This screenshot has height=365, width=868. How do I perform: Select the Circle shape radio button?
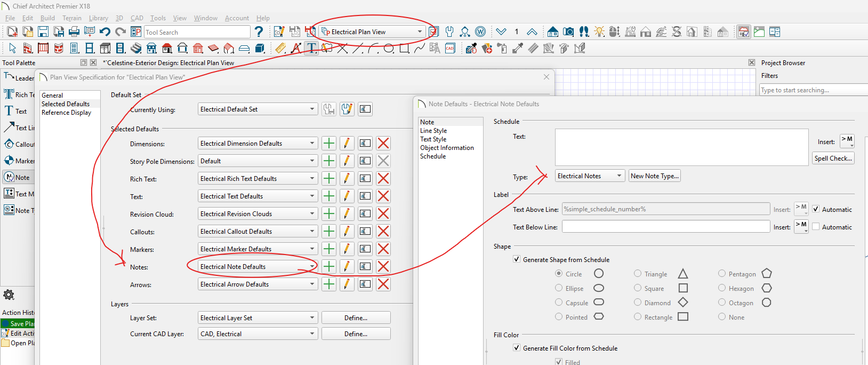559,274
